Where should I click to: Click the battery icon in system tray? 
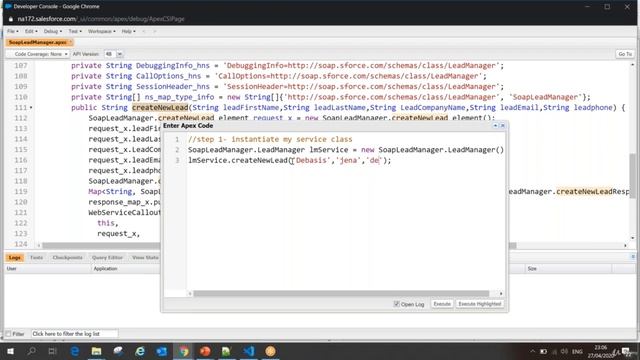543,351
